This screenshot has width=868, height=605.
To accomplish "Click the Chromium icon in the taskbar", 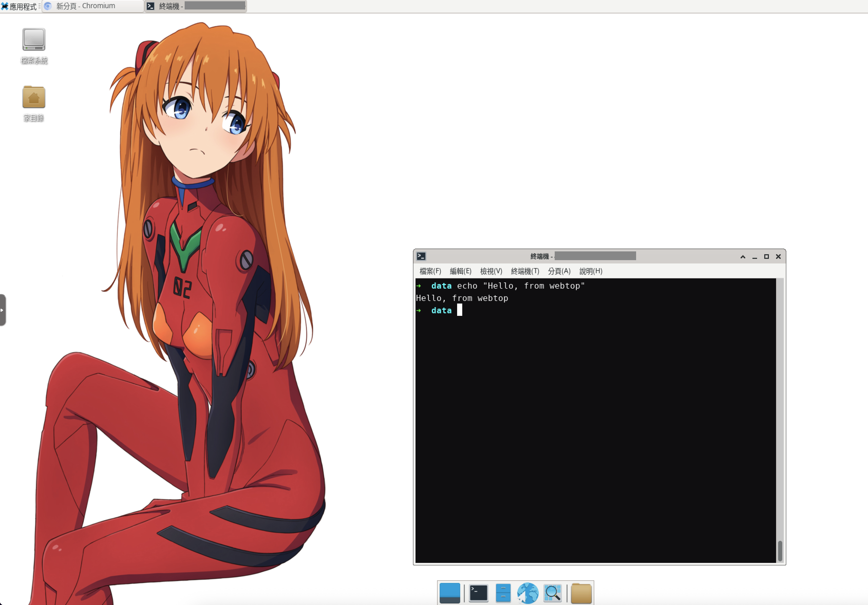I will (x=48, y=6).
